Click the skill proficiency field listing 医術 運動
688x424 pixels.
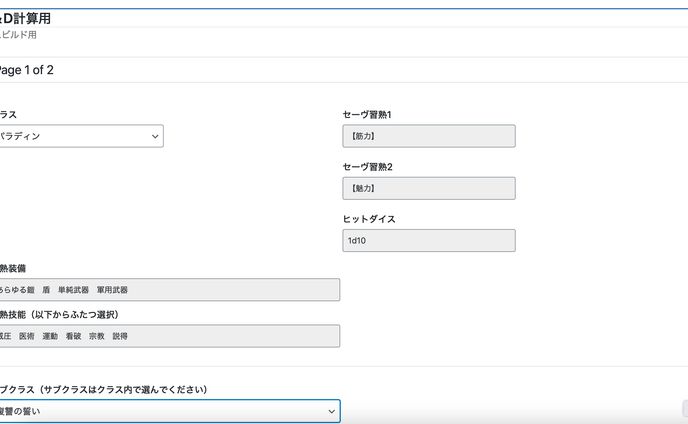(169, 336)
